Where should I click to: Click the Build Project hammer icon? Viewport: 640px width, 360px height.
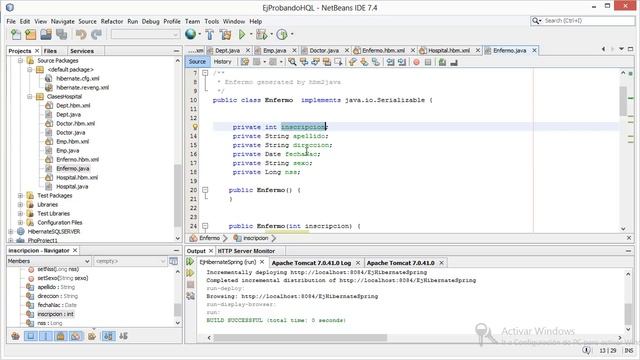pos(210,35)
